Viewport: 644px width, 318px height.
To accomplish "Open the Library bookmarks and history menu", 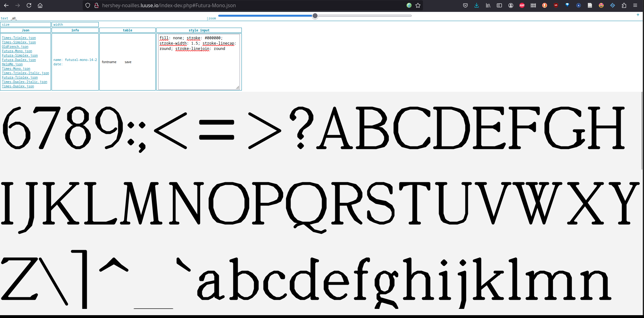I will 488,5.
